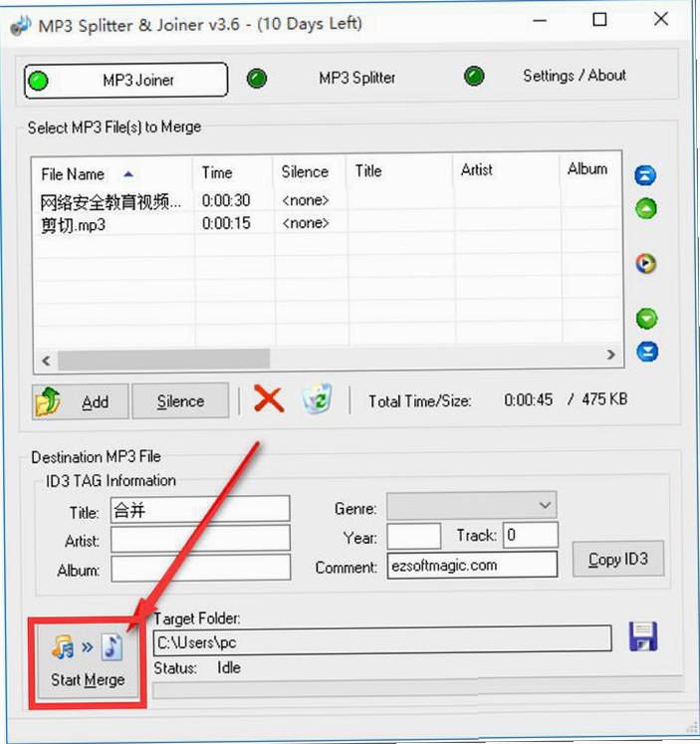Click Time column header

[233, 172]
